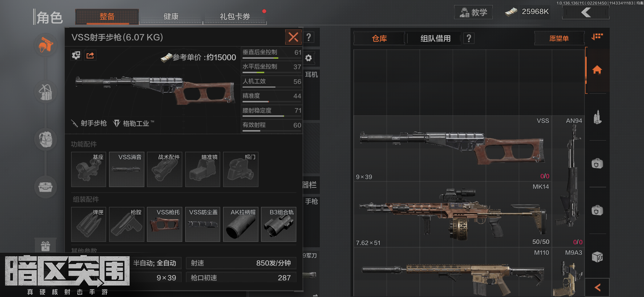Select the B3组合轨 rail slot
Image resolution: width=644 pixels, height=297 pixels.
coord(279,224)
